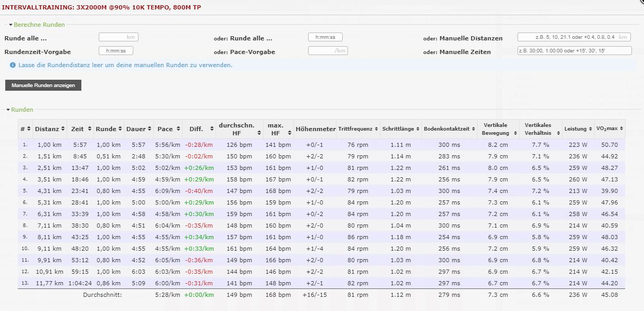Screen dimensions: 644x311
Task: Select the Rundenzeit-Vorgabe input box
Action: pyautogui.click(x=115, y=51)
